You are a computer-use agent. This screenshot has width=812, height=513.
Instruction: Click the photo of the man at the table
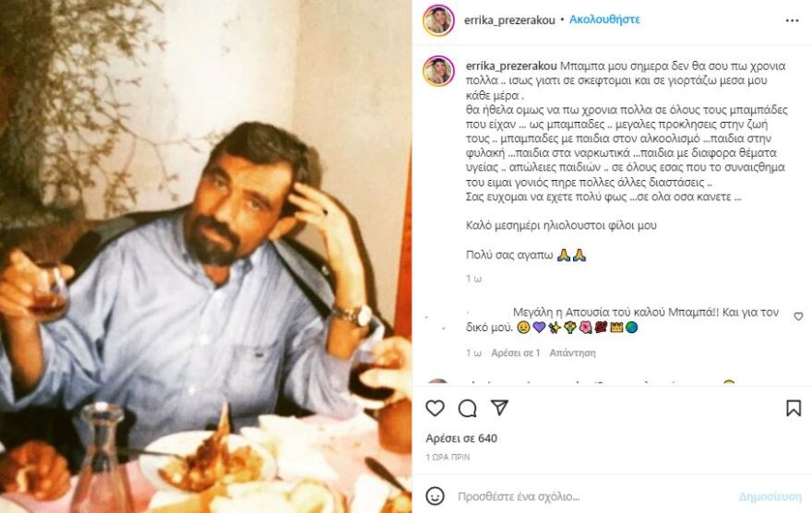point(206,256)
